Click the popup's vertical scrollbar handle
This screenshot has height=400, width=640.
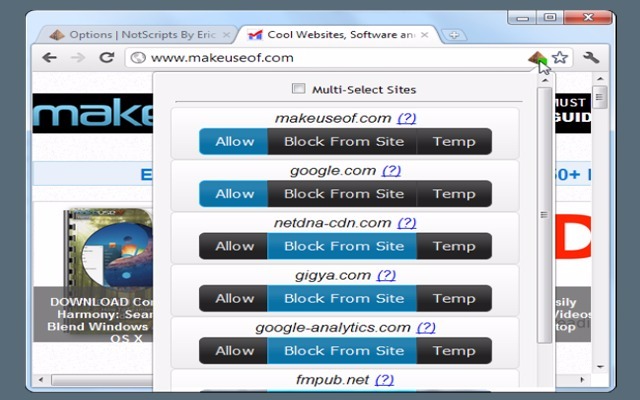(544, 213)
